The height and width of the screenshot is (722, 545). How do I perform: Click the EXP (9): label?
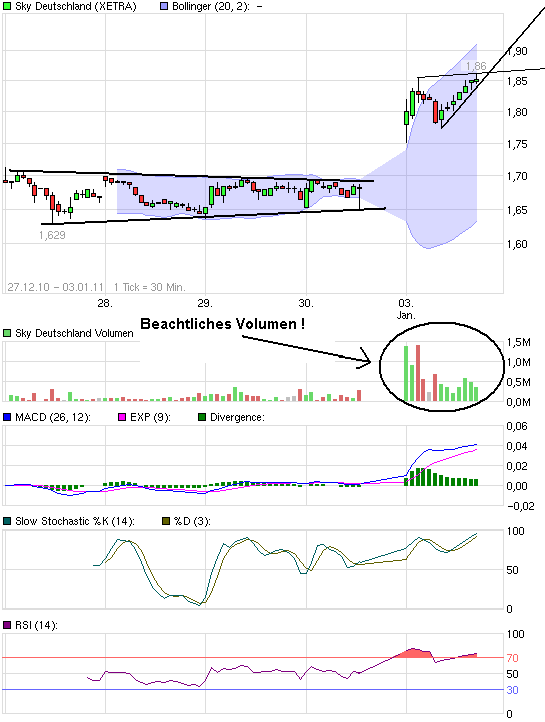coord(150,417)
